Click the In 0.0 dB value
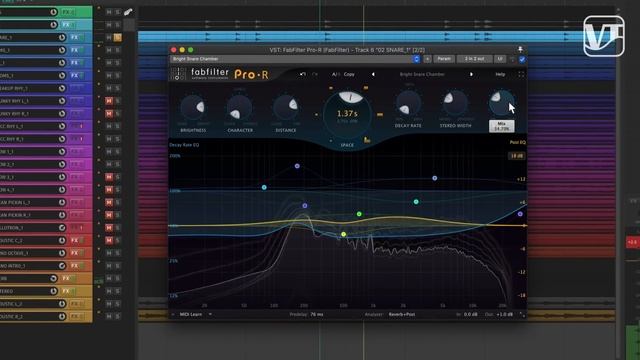The width and height of the screenshot is (640, 360). (471, 314)
